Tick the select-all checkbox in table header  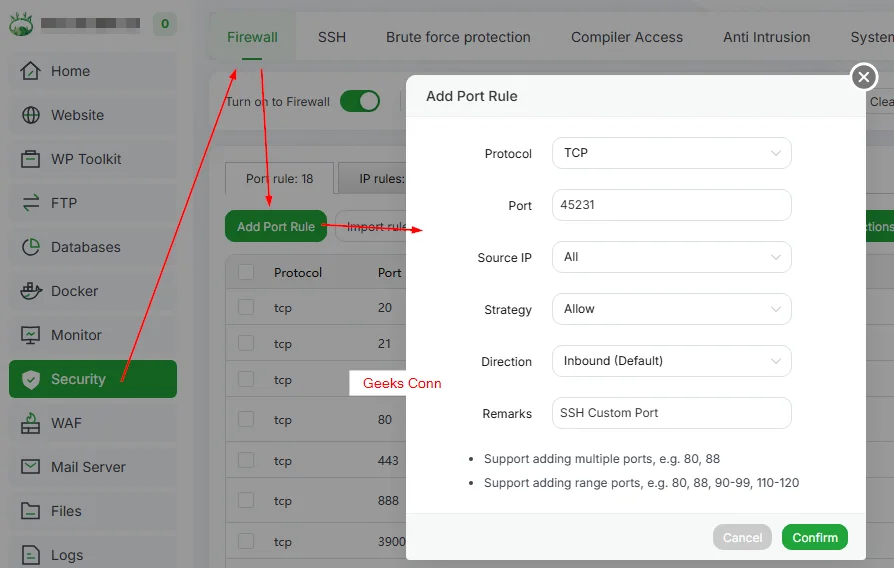point(246,272)
